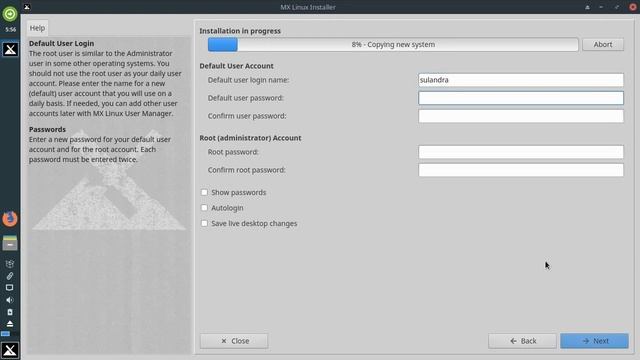The width and height of the screenshot is (640, 360).
Task: Open package updater tray icon
Action: click(x=10, y=264)
